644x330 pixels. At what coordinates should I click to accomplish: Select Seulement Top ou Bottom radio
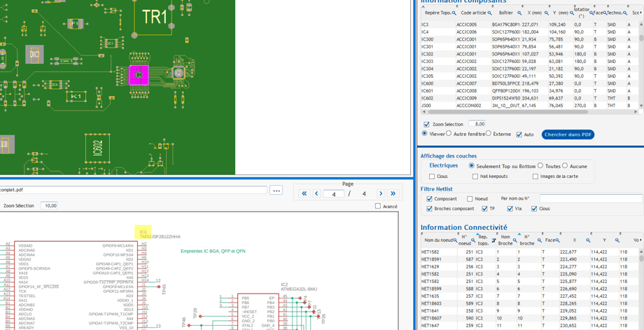point(472,165)
